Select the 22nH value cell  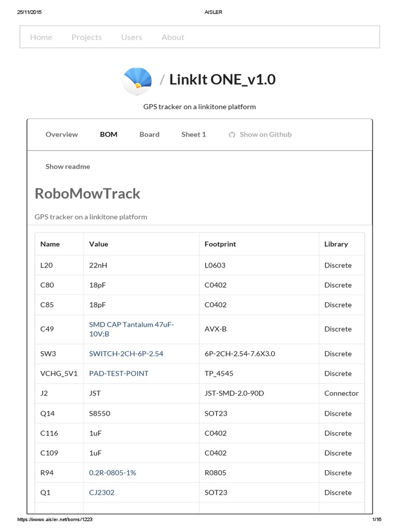coord(141,265)
